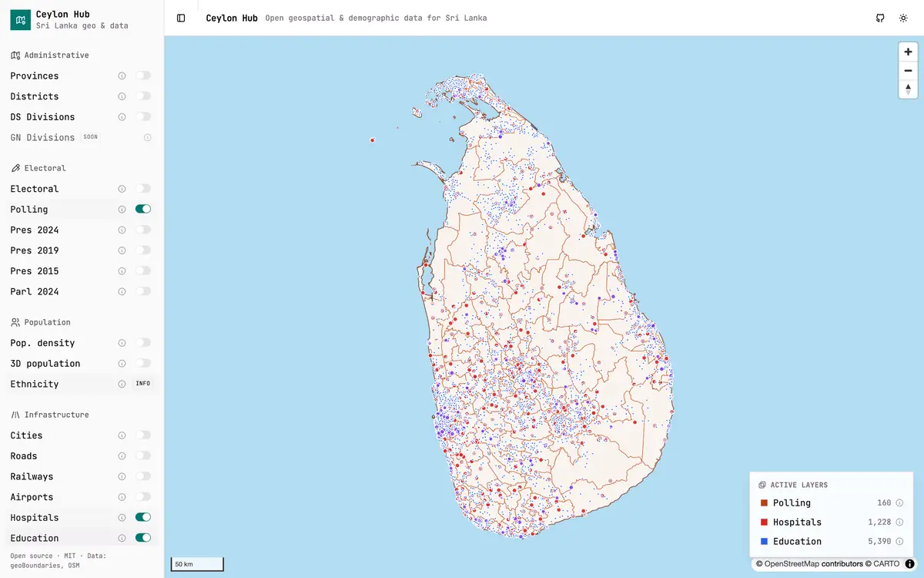Image resolution: width=924 pixels, height=578 pixels.
Task: Show info for Railways layer
Action: point(122,476)
